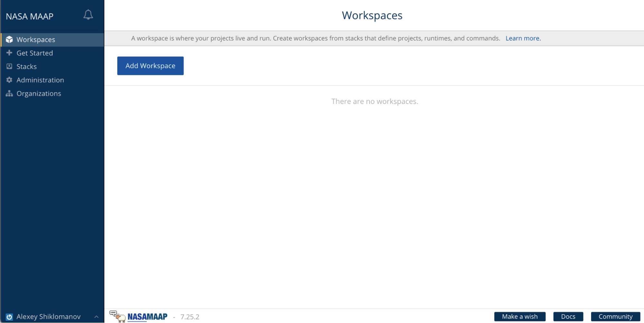Click the Workspaces cube icon in sidebar
This screenshot has height=323, width=644.
pyautogui.click(x=9, y=40)
